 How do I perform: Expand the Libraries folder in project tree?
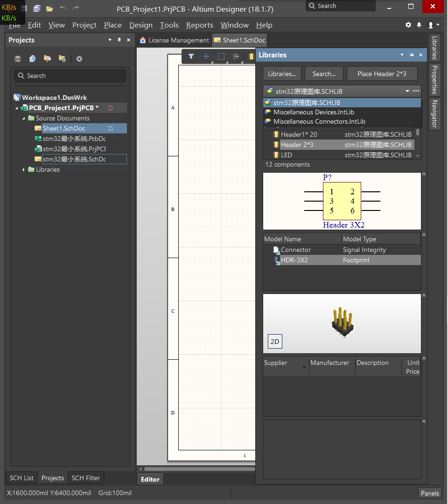(x=23, y=169)
